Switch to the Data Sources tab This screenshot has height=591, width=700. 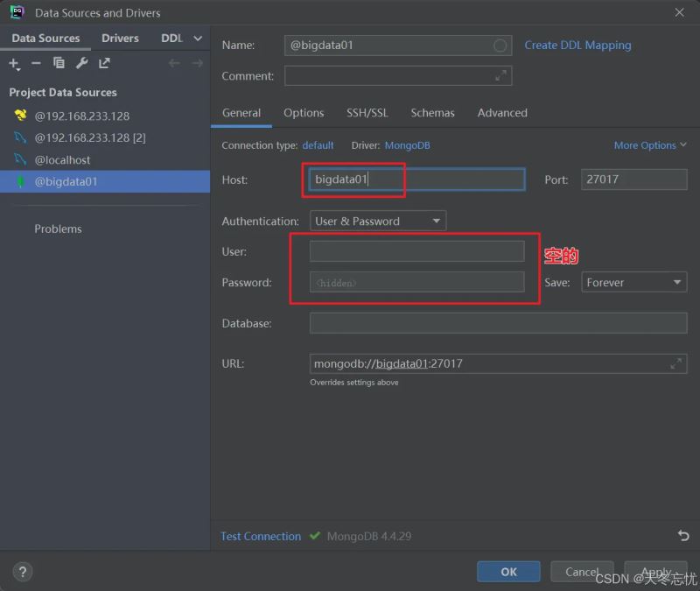point(45,39)
